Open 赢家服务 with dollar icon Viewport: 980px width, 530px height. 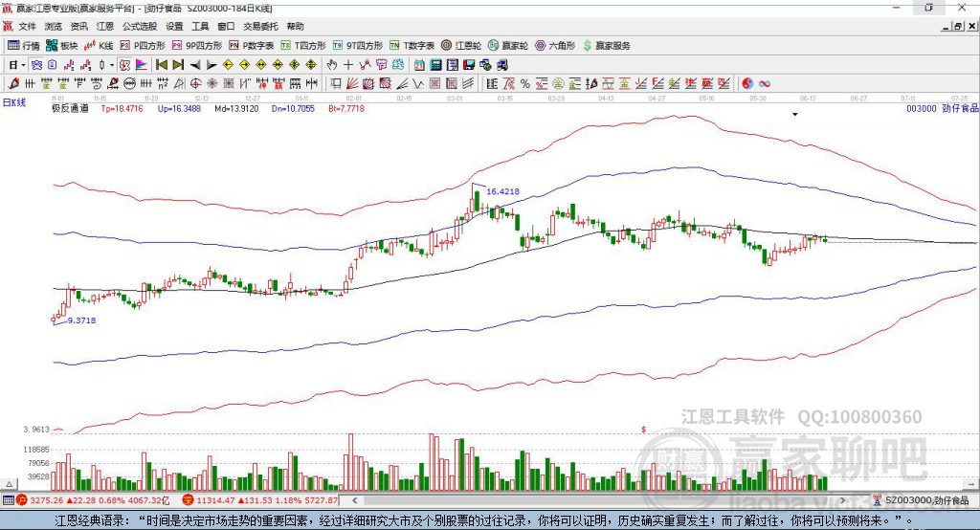[606, 46]
